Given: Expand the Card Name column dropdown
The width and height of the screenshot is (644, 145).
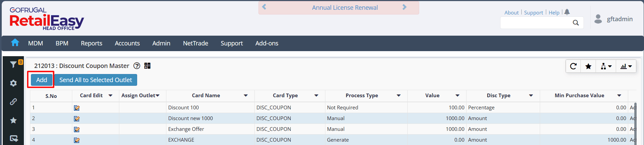Looking at the screenshot, I should pyautogui.click(x=246, y=96).
